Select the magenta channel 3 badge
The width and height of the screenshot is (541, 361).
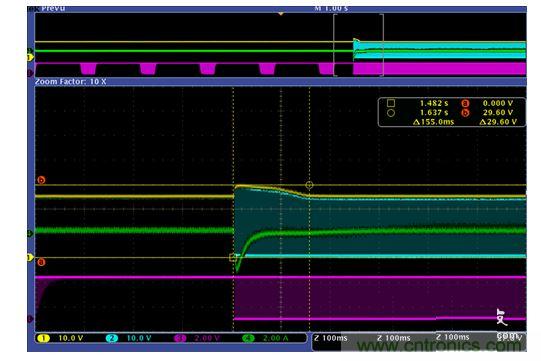click(x=180, y=338)
